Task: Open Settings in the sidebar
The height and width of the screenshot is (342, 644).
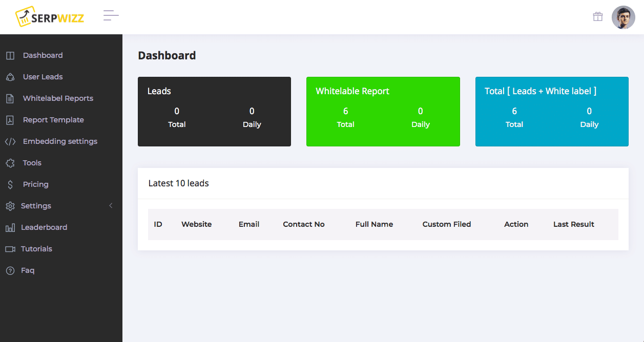Action: 36,206
